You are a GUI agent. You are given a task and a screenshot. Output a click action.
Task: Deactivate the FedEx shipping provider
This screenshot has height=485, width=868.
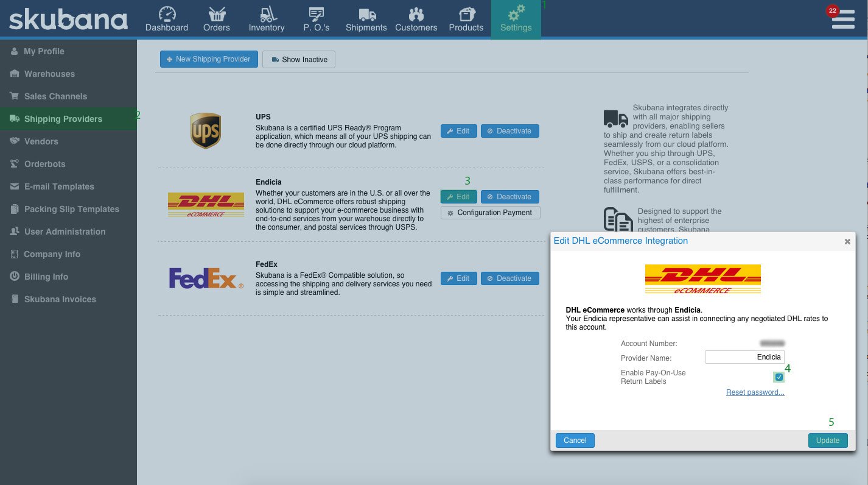(x=509, y=278)
